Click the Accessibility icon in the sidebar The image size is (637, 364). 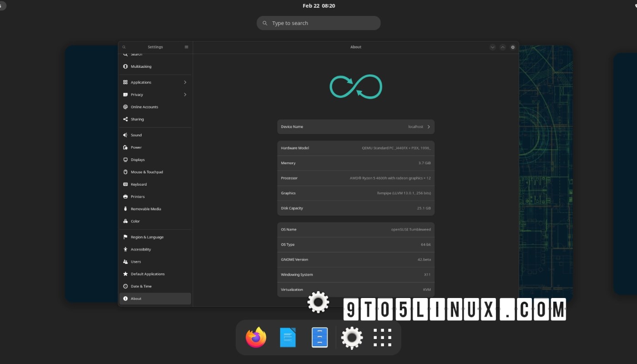126,249
